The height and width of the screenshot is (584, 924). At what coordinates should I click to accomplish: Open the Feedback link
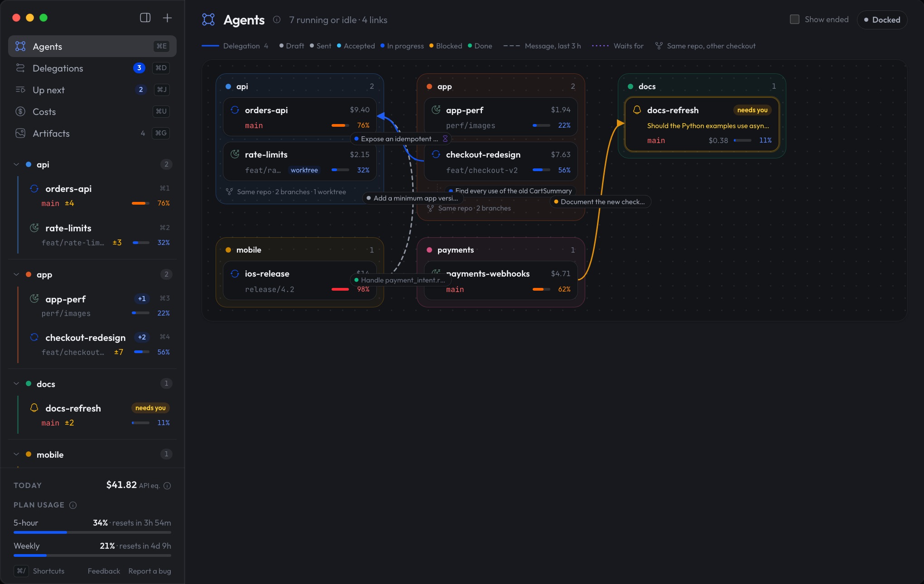tap(104, 571)
